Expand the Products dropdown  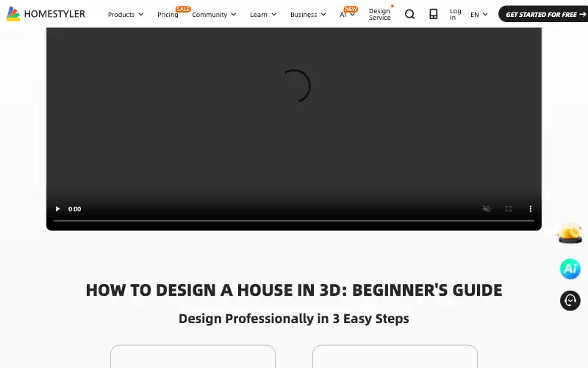126,15
